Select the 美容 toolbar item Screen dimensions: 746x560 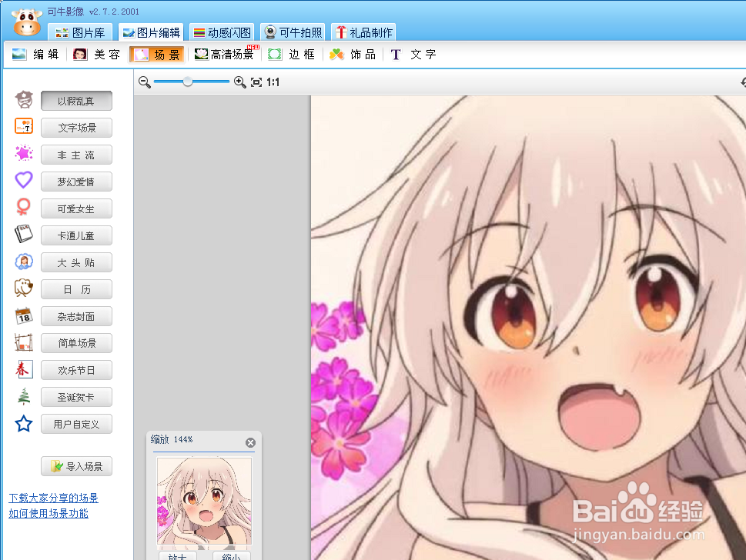click(96, 55)
